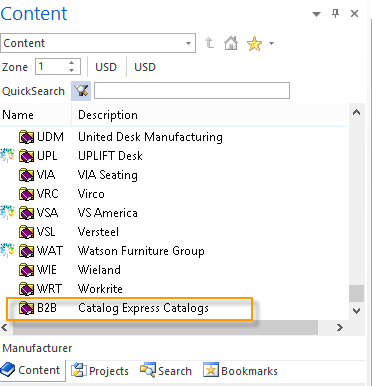Click the new-content sparkle beside UPL
Screen dimensions: 372x386
pos(7,155)
